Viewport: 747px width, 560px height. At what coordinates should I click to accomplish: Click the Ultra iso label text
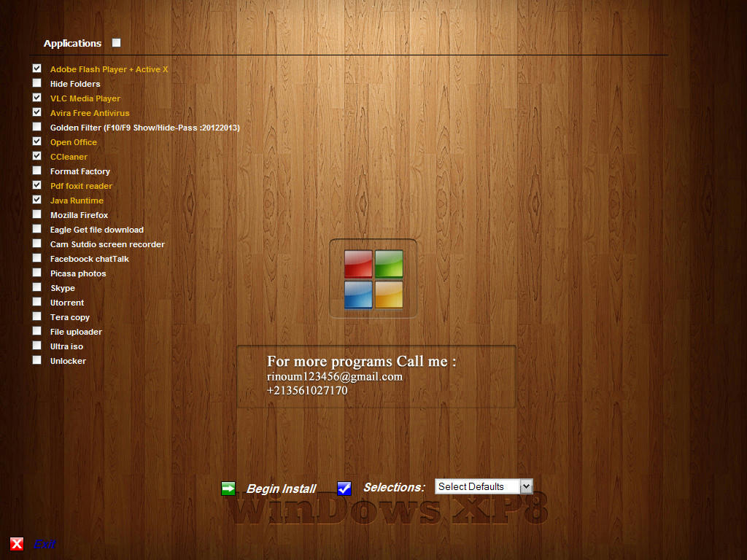coord(66,346)
